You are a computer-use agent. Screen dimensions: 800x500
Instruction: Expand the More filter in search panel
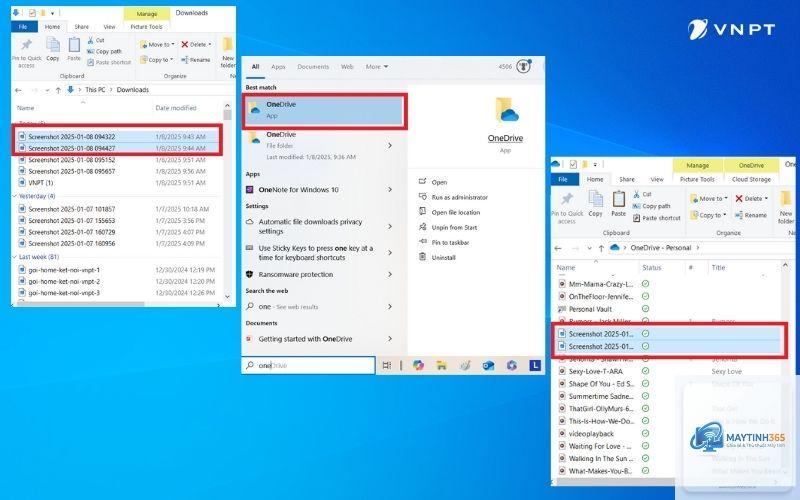point(377,67)
